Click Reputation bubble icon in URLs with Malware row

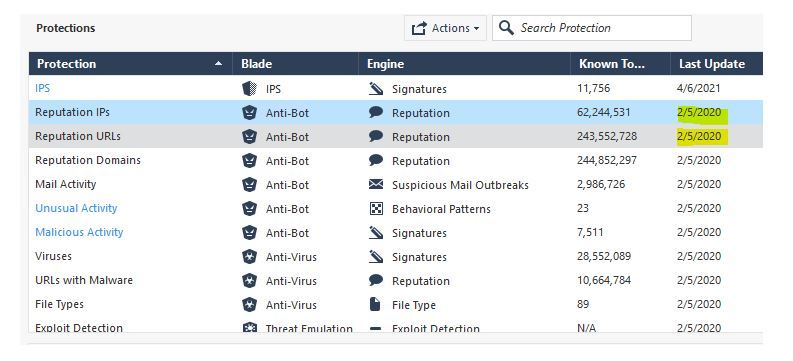click(376, 281)
